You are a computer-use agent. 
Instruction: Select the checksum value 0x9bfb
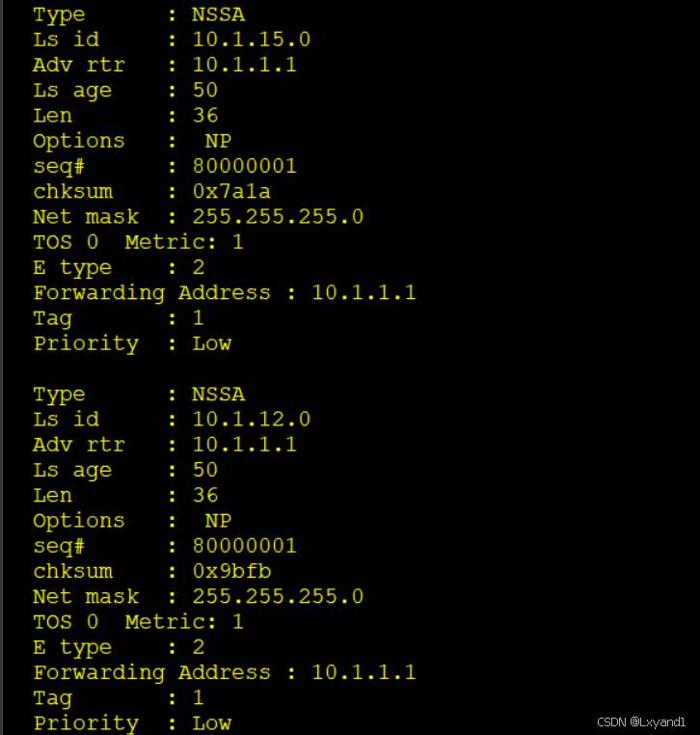pos(231,571)
